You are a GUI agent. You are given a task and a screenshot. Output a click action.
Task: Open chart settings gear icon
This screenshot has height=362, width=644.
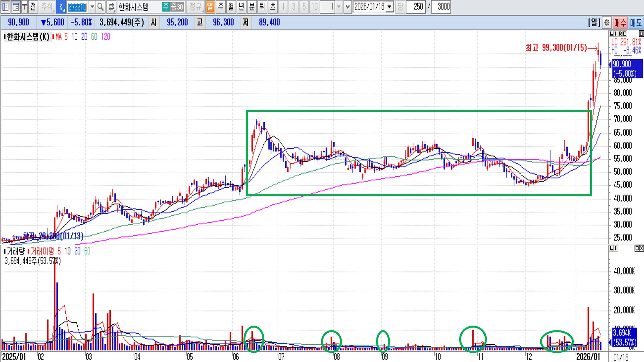607,23
